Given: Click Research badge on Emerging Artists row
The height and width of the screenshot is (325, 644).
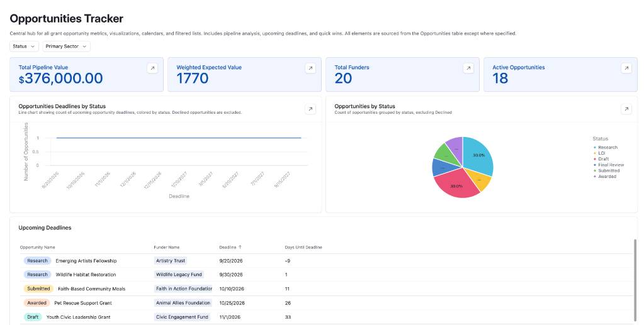Looking at the screenshot, I should [37, 261].
